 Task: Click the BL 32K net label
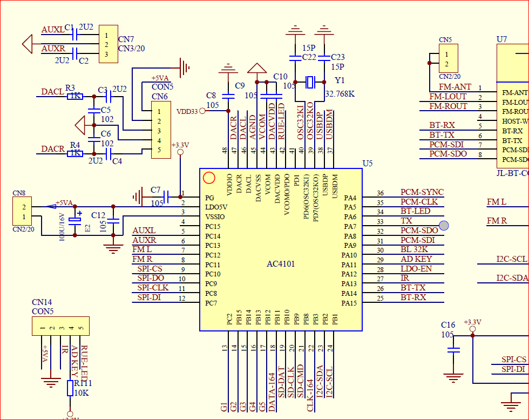pos(414,249)
